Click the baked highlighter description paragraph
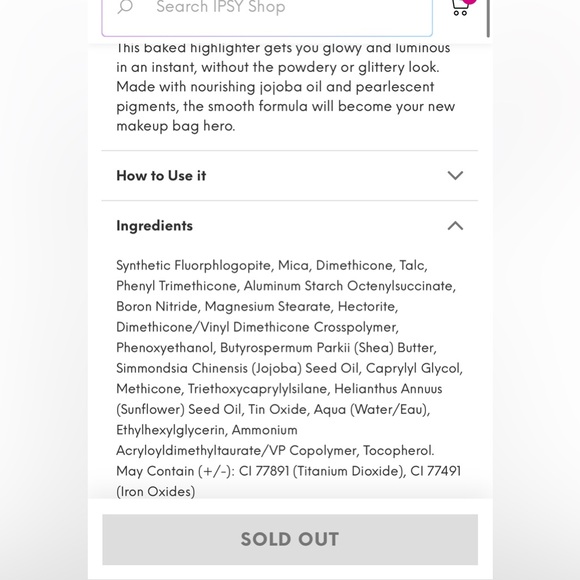This screenshot has width=580, height=580. (x=286, y=87)
